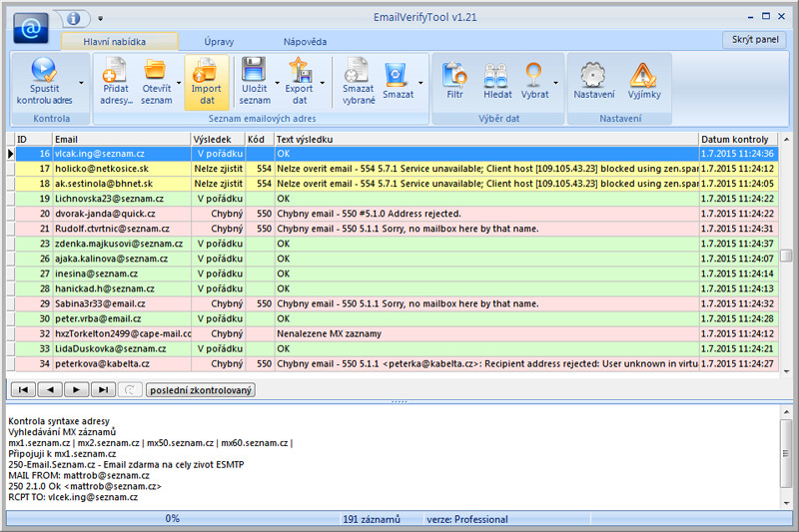Click the poslední zkontrolovaný button
Image resolution: width=799 pixels, height=532 pixels.
(200, 389)
